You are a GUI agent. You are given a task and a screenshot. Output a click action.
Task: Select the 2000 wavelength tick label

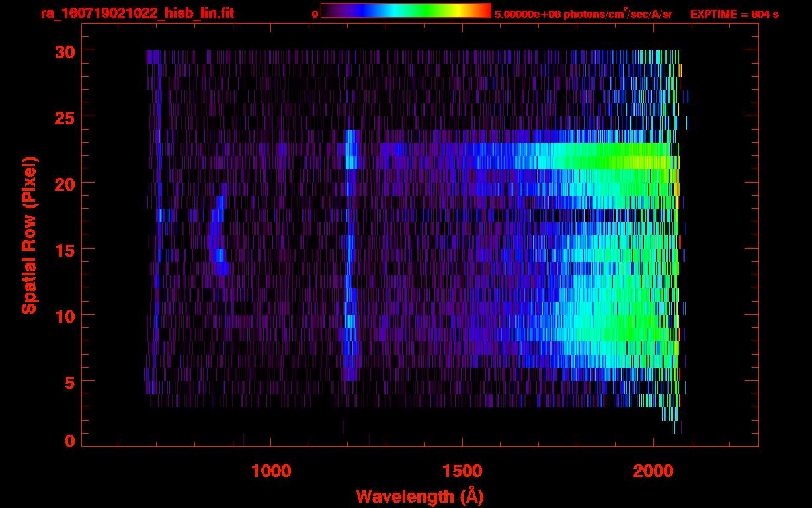[x=653, y=471]
